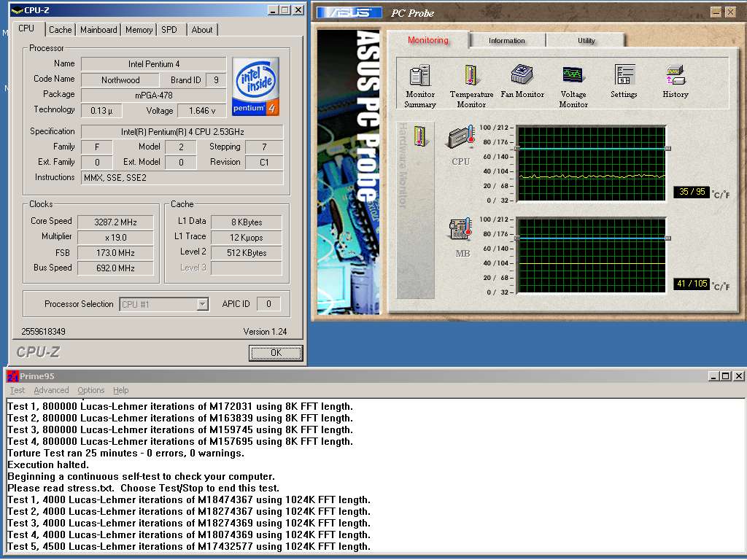Image resolution: width=747 pixels, height=560 pixels.
Task: Click the CPU-Z Version 1.24 text
Action: click(265, 332)
